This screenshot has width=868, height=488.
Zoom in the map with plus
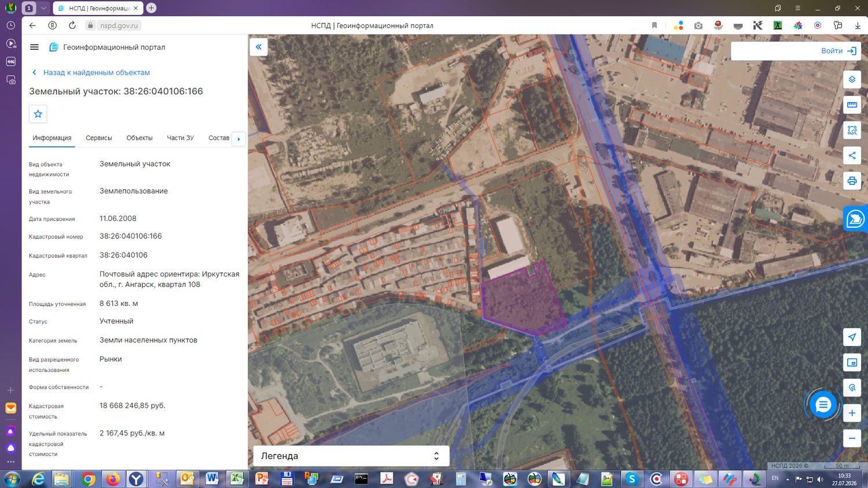tap(852, 413)
